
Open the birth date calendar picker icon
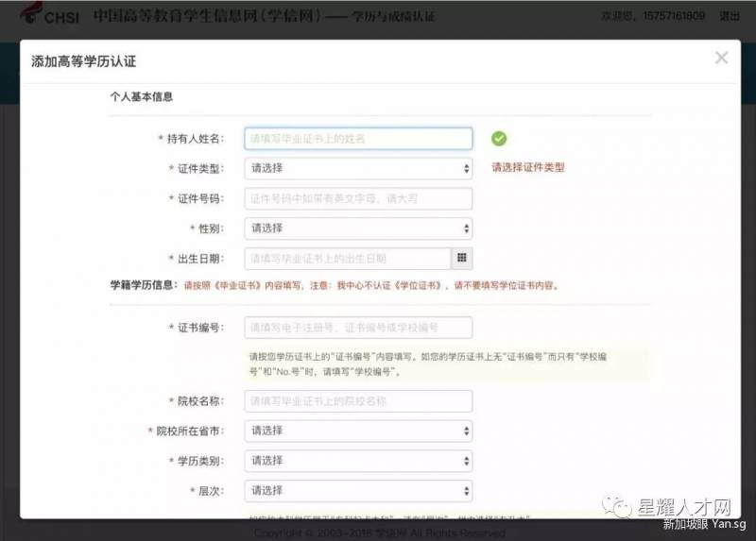[462, 258]
